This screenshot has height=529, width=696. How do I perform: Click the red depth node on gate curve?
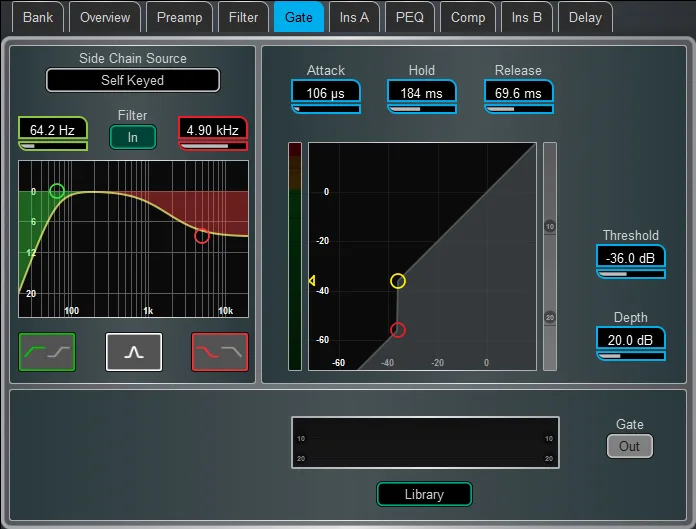[x=398, y=330]
